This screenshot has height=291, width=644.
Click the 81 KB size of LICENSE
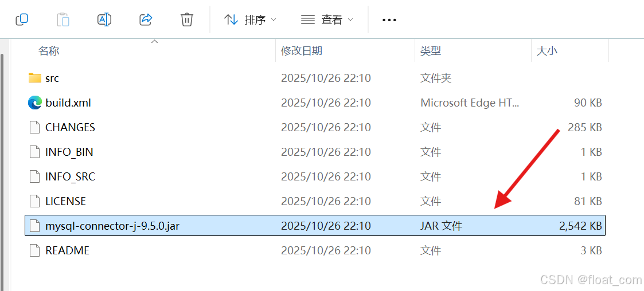click(x=588, y=201)
